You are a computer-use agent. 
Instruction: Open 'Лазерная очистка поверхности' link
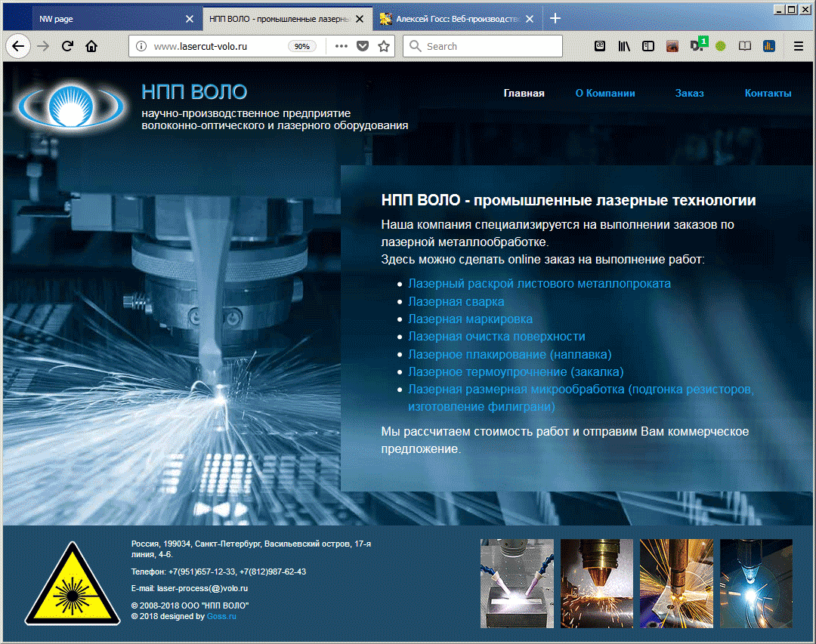point(496,337)
